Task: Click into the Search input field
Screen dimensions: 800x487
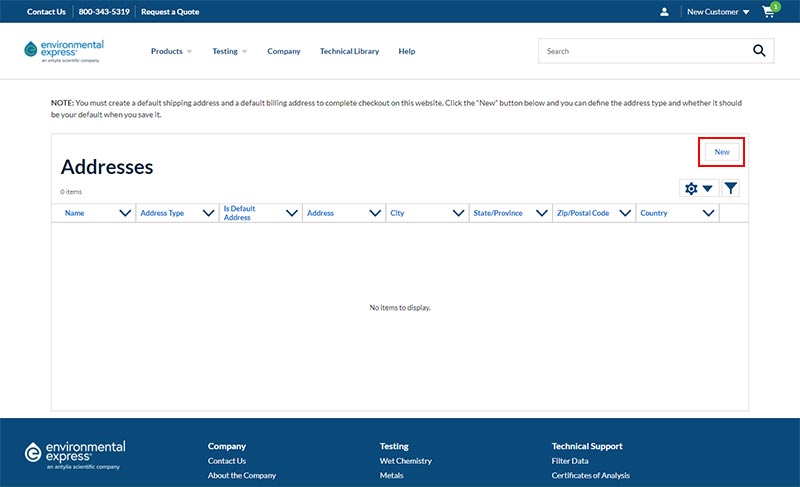Action: coord(640,51)
